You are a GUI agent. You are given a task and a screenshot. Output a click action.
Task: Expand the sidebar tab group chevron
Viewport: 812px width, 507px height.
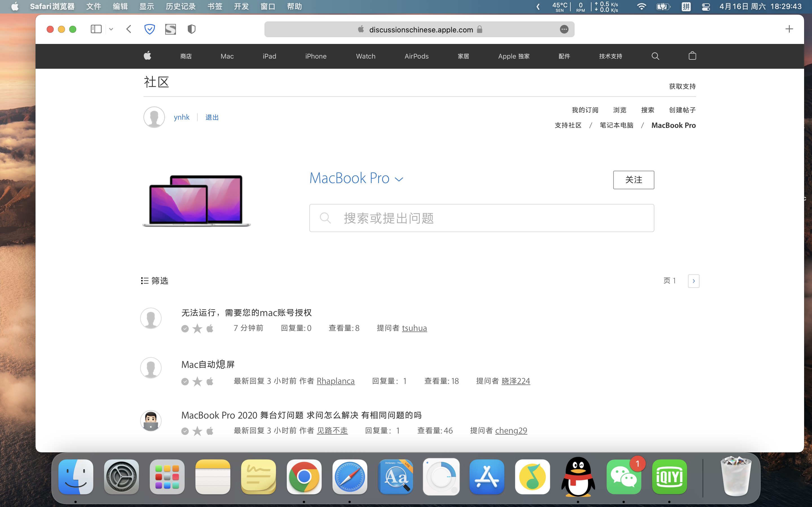pos(111,29)
